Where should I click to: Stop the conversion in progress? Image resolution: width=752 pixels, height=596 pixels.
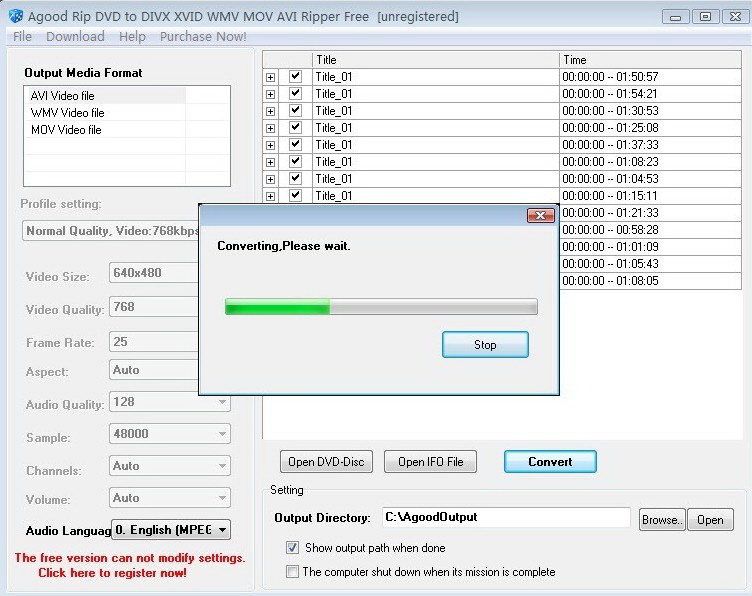(x=485, y=344)
